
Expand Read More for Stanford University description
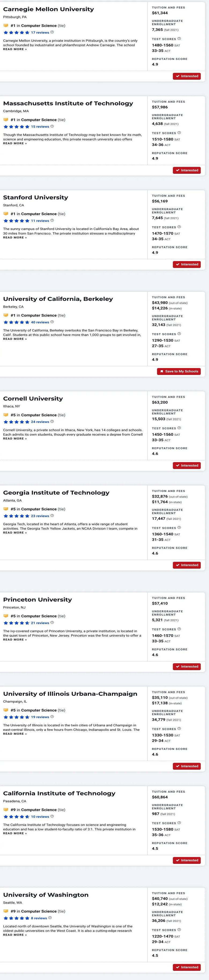[x=15, y=237]
